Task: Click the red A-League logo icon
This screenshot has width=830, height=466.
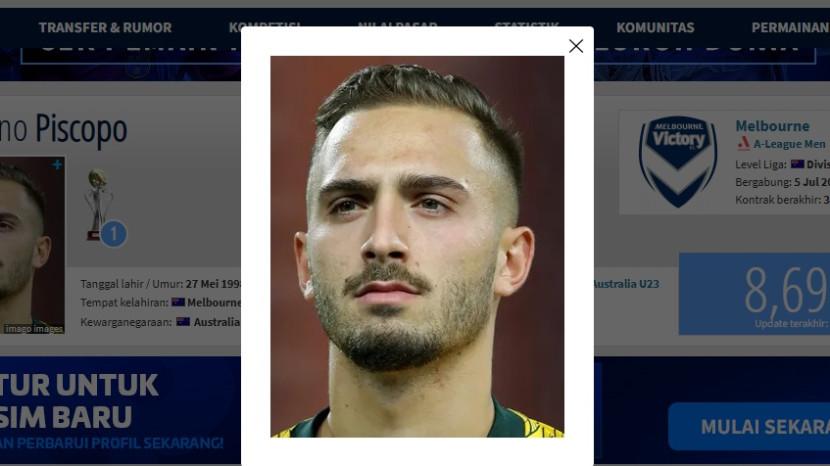Action: pos(744,144)
